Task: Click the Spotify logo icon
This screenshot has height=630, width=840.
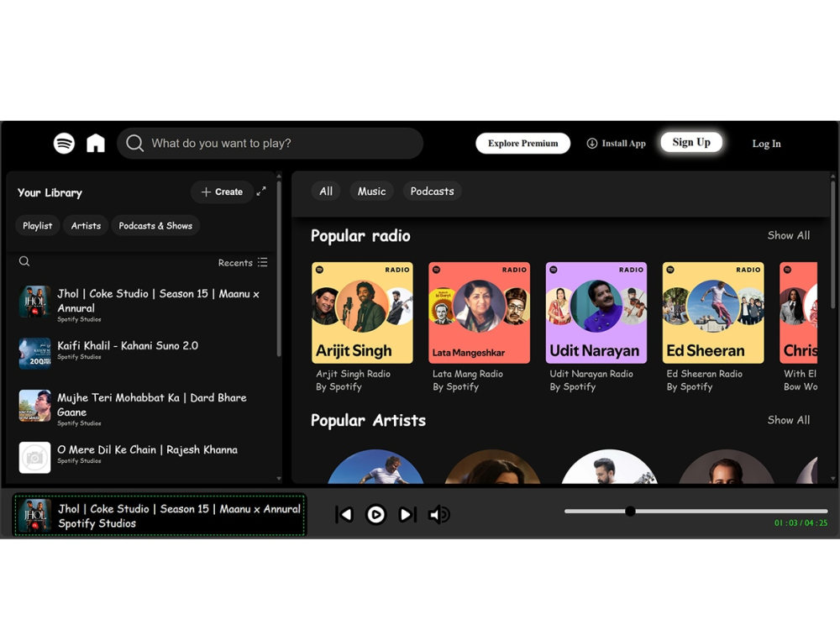Action: pos(65,143)
